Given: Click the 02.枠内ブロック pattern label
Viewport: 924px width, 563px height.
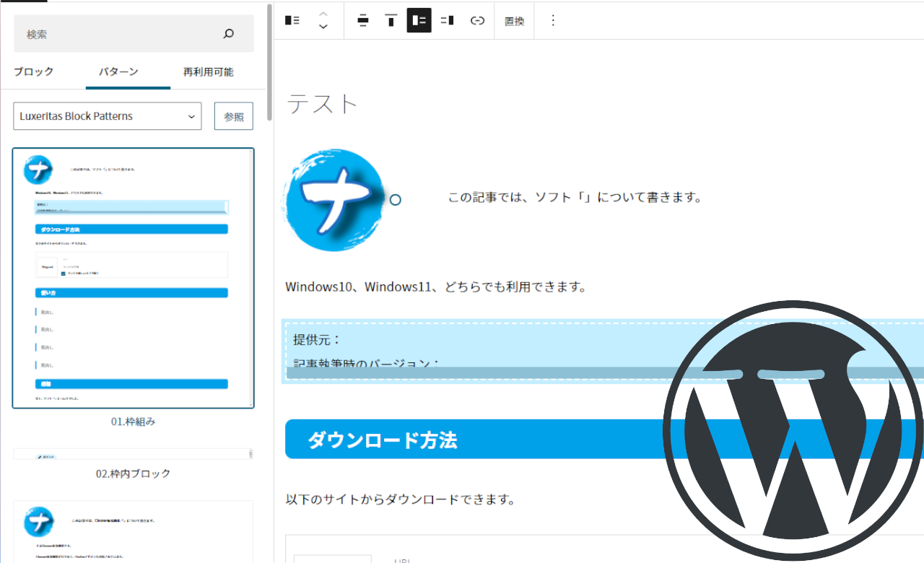Looking at the screenshot, I should pyautogui.click(x=134, y=473).
